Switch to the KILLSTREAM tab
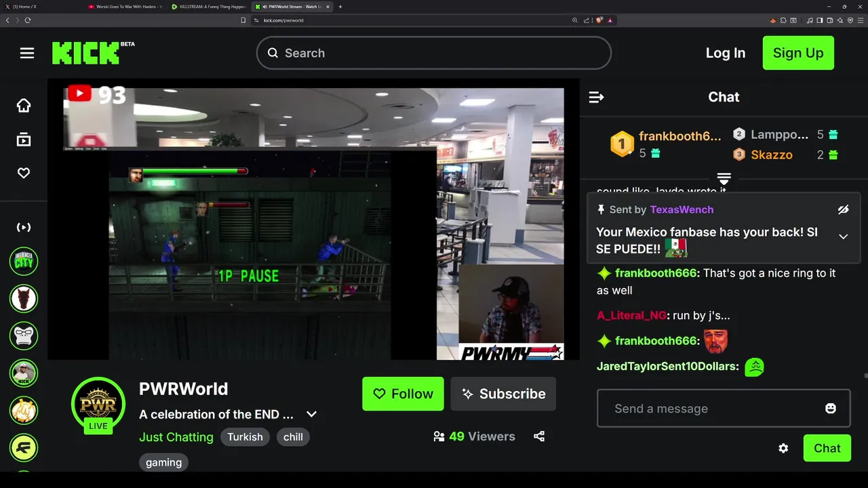The height and width of the screenshot is (488, 868). click(210, 7)
